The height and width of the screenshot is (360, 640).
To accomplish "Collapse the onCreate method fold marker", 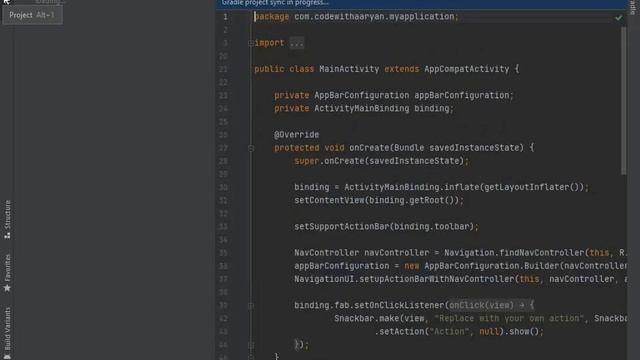I will pyautogui.click(x=251, y=148).
